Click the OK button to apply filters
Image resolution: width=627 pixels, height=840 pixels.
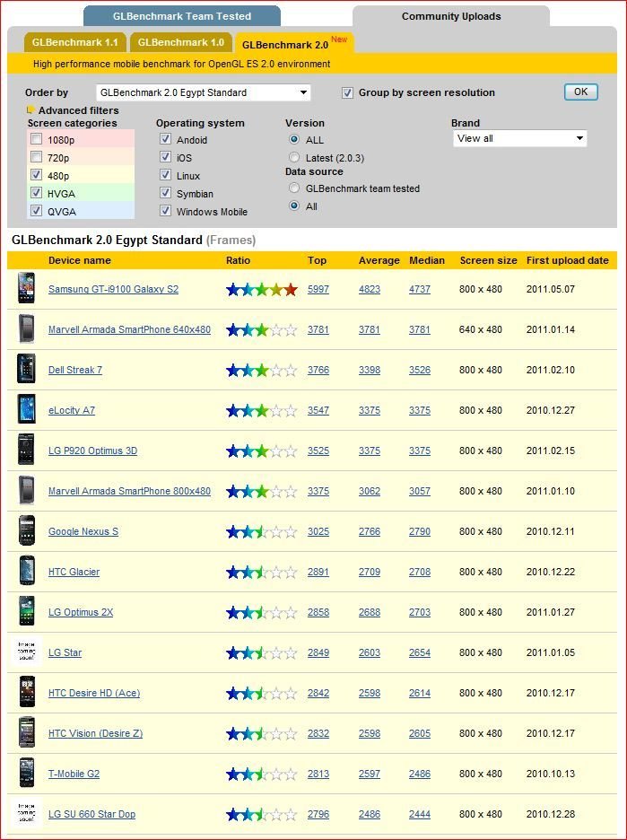[x=581, y=92]
